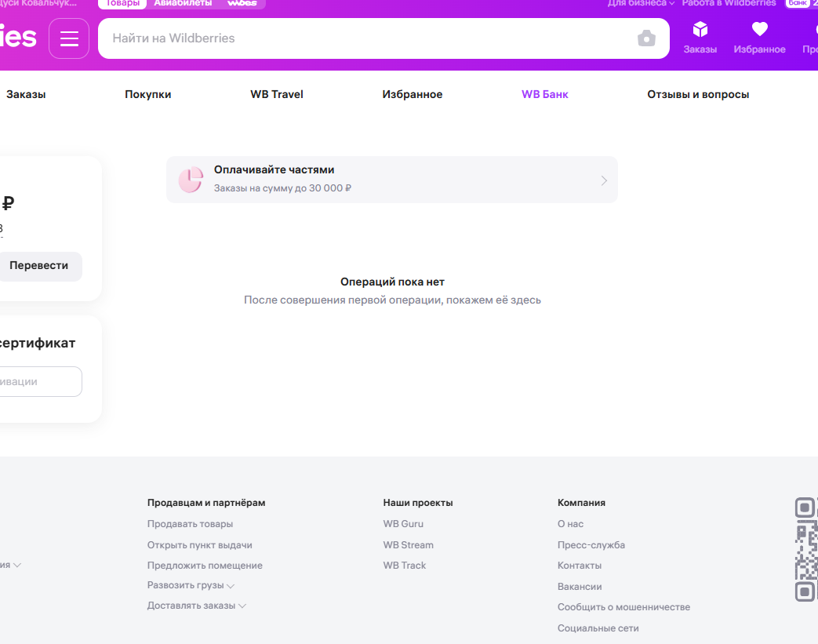The height and width of the screenshot is (644, 818).
Task: Click the camera photo search icon
Action: (646, 38)
